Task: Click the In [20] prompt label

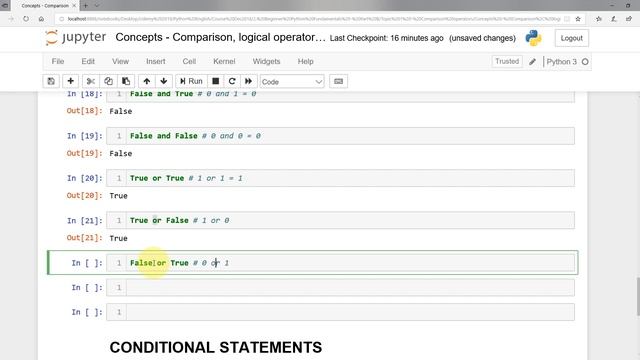Action: [84, 178]
